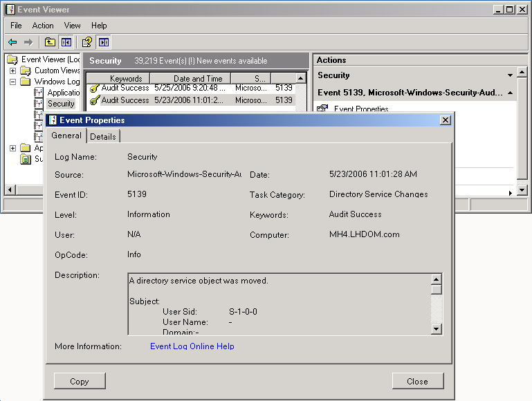Collapse the Windows Logs tree node
The height and width of the screenshot is (401, 532).
(x=12, y=82)
